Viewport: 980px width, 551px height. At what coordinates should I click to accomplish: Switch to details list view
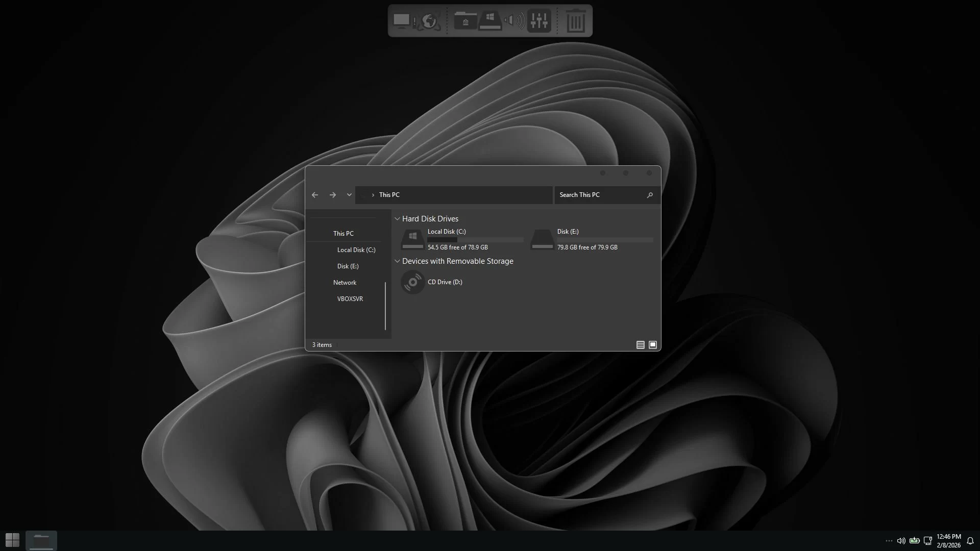click(640, 345)
